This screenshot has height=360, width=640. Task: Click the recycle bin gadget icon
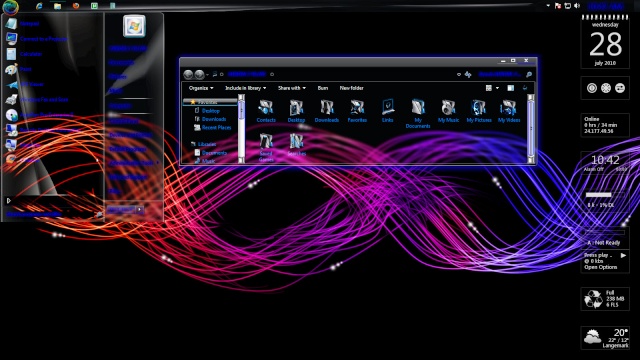[593, 299]
